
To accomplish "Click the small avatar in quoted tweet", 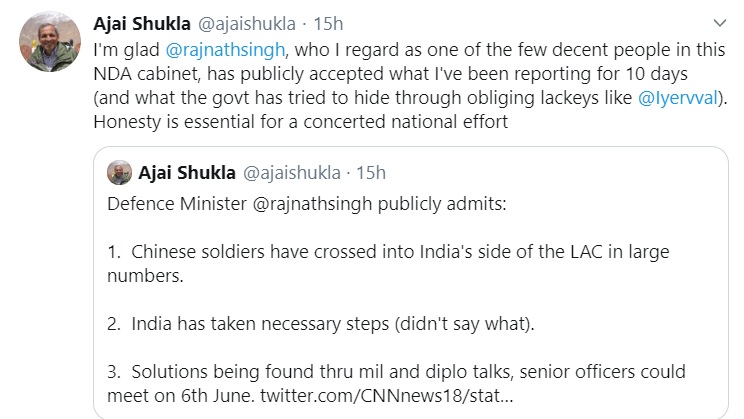I will [121, 172].
